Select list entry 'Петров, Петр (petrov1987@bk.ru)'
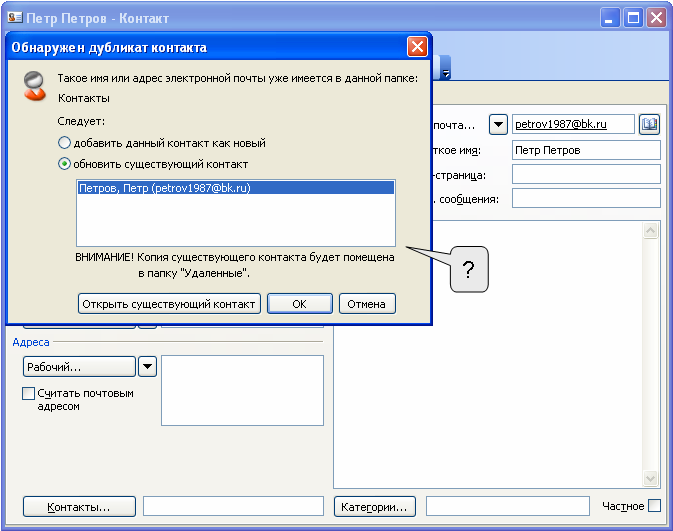673x531 pixels. (x=236, y=188)
